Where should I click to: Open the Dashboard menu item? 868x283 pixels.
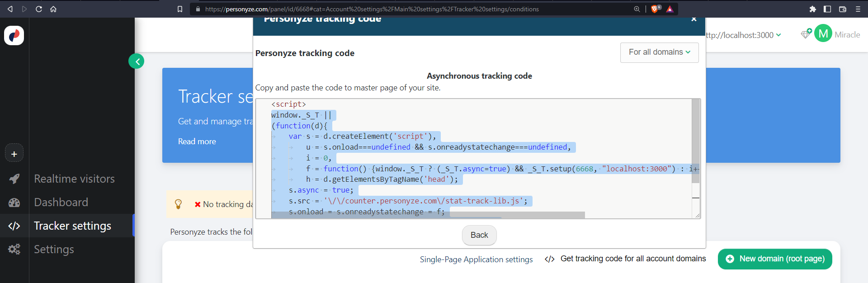coord(61,203)
